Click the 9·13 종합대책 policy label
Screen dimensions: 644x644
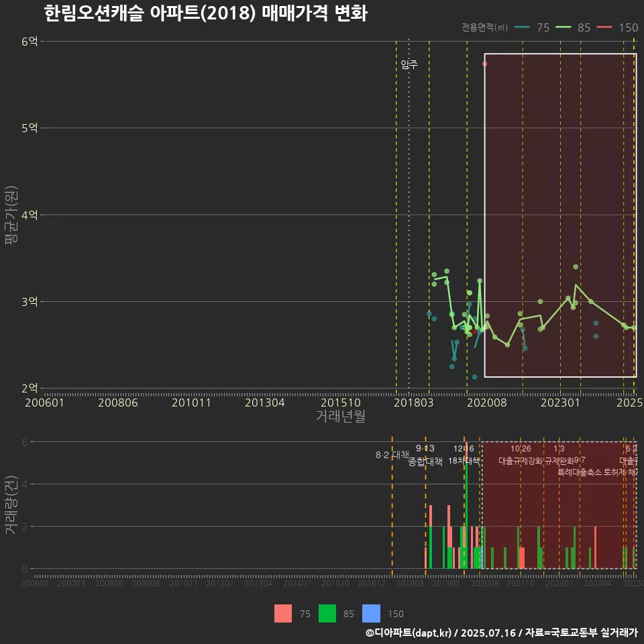[425, 455]
